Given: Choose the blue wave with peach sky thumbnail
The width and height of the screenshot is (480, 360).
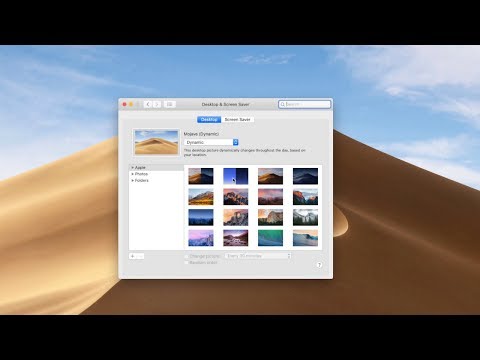Looking at the screenshot, I should (305, 238).
